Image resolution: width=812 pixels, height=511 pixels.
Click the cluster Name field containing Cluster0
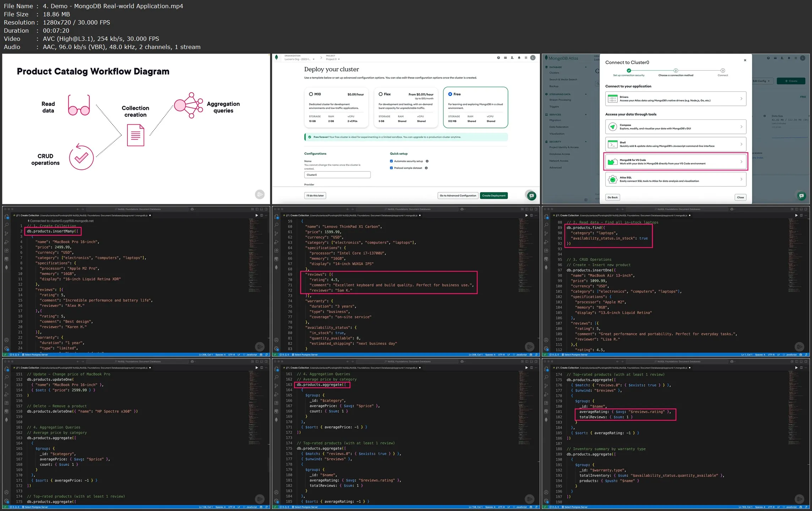(x=337, y=175)
